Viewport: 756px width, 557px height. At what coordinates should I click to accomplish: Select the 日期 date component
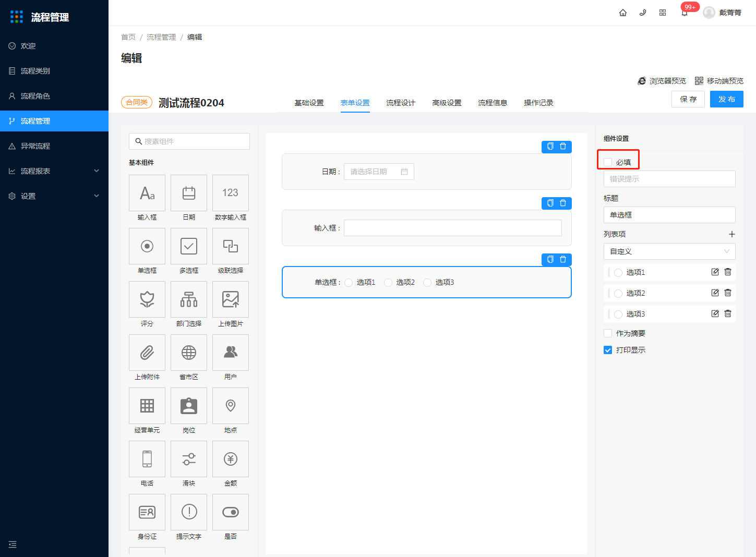(189, 193)
